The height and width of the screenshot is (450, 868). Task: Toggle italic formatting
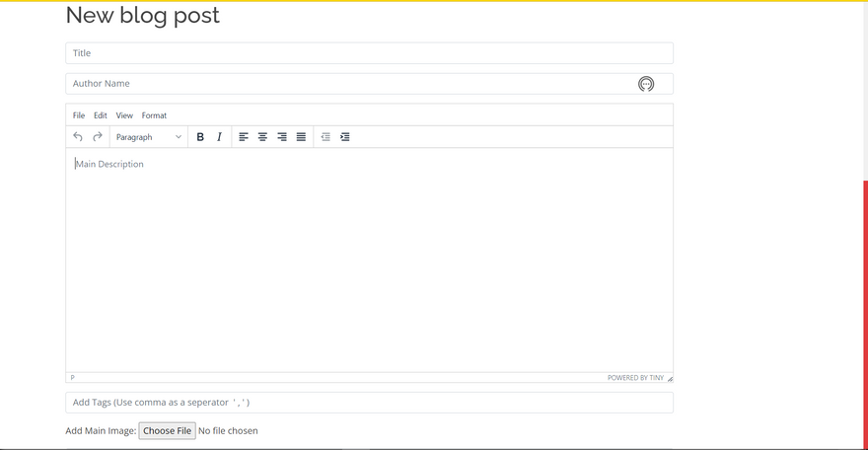tap(219, 137)
